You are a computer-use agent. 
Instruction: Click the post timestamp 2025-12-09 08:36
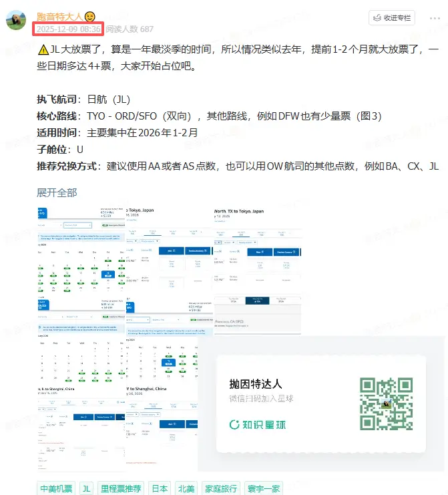tap(69, 29)
